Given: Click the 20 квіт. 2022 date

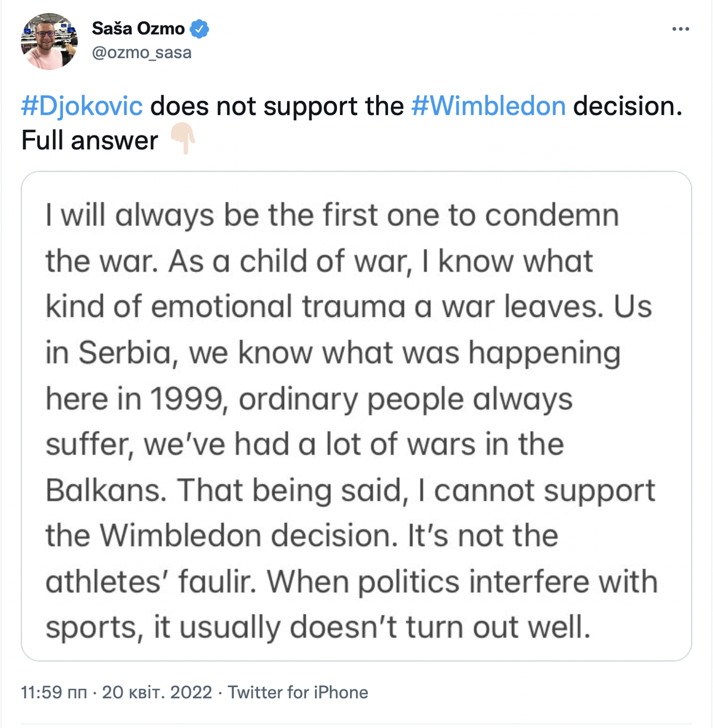Looking at the screenshot, I should click(157, 692).
